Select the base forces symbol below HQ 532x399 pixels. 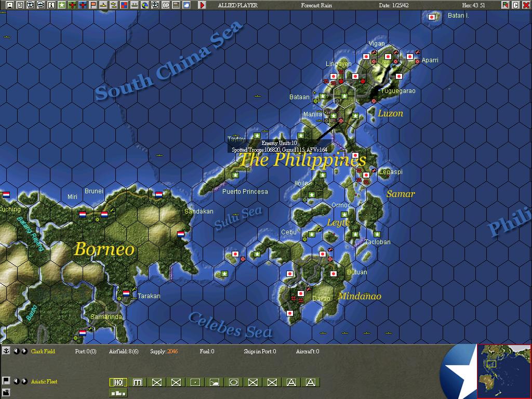(x=118, y=393)
